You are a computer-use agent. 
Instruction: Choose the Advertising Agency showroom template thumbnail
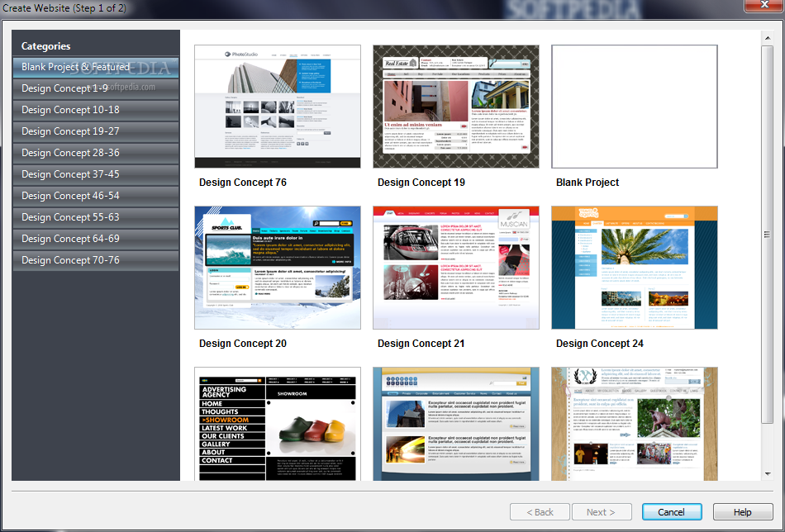coord(278,425)
